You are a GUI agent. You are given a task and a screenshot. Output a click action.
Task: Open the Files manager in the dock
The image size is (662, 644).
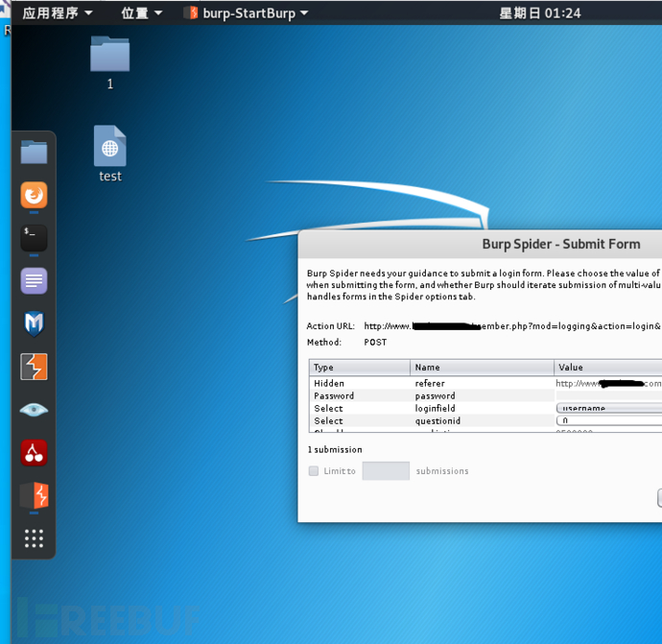(x=34, y=153)
